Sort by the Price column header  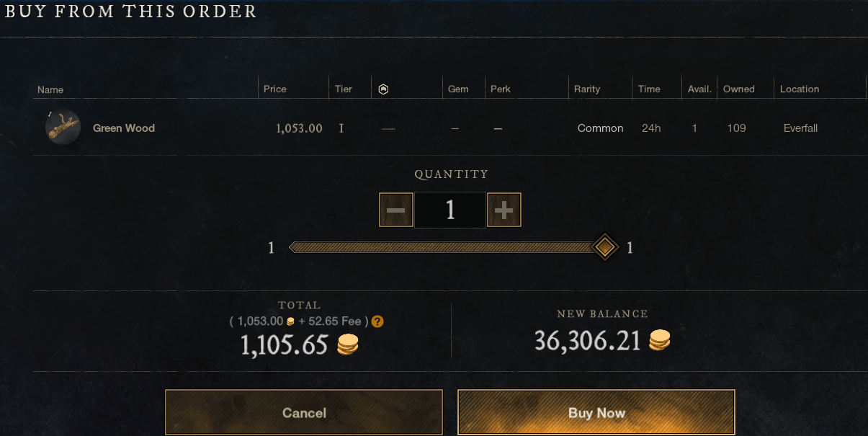click(275, 89)
